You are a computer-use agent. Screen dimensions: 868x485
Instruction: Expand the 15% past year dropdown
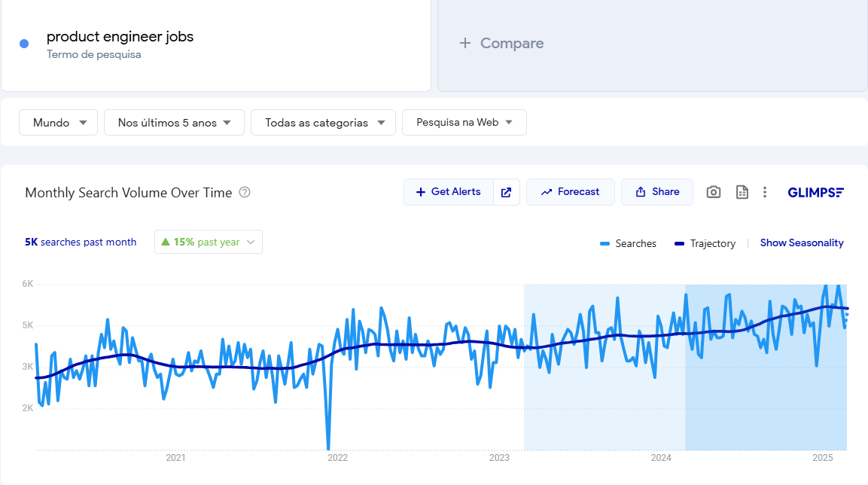click(x=208, y=242)
